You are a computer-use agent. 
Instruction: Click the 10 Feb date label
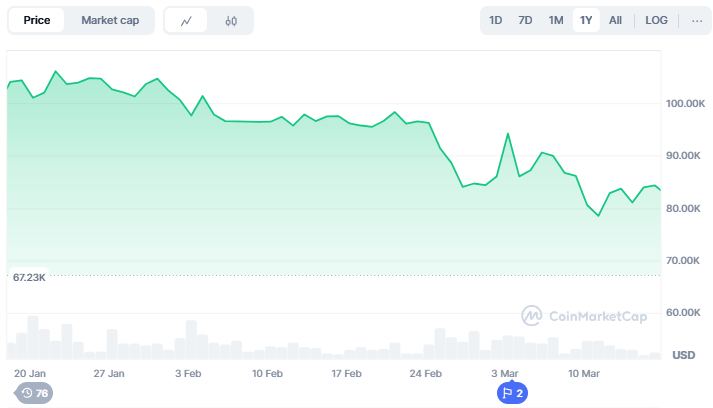coord(267,373)
